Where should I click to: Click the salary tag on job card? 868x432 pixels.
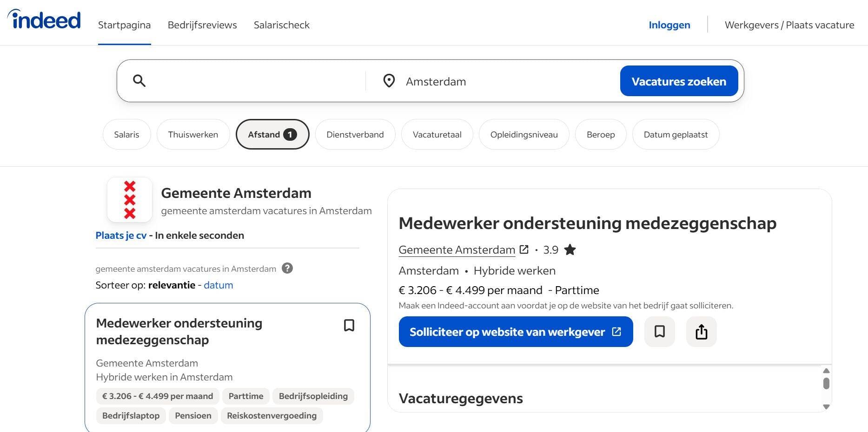click(x=158, y=396)
